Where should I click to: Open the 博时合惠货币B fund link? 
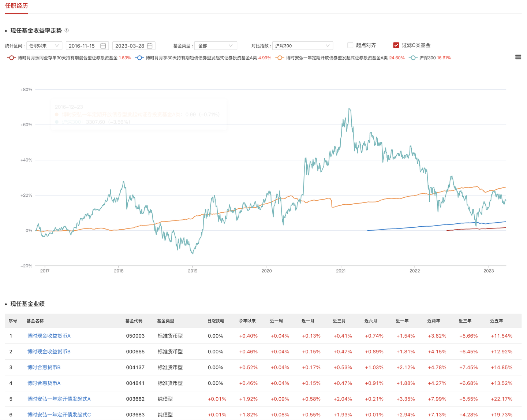pos(44,367)
